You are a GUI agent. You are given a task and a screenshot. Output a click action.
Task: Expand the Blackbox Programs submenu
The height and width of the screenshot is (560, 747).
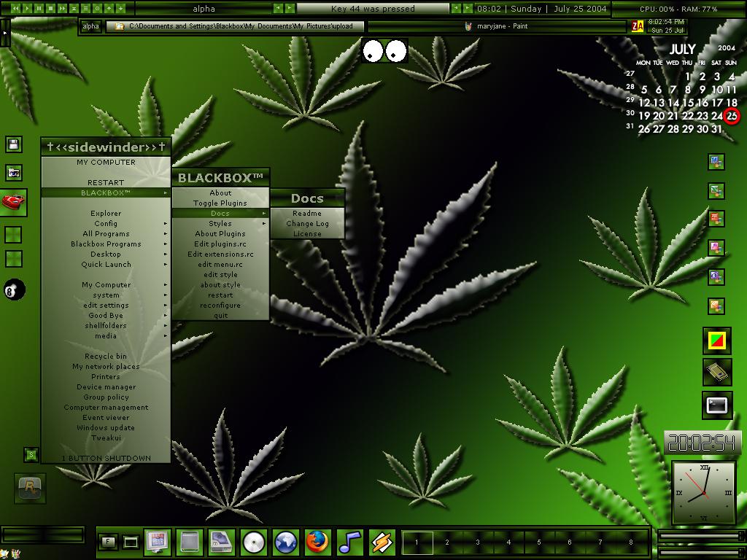coord(106,244)
